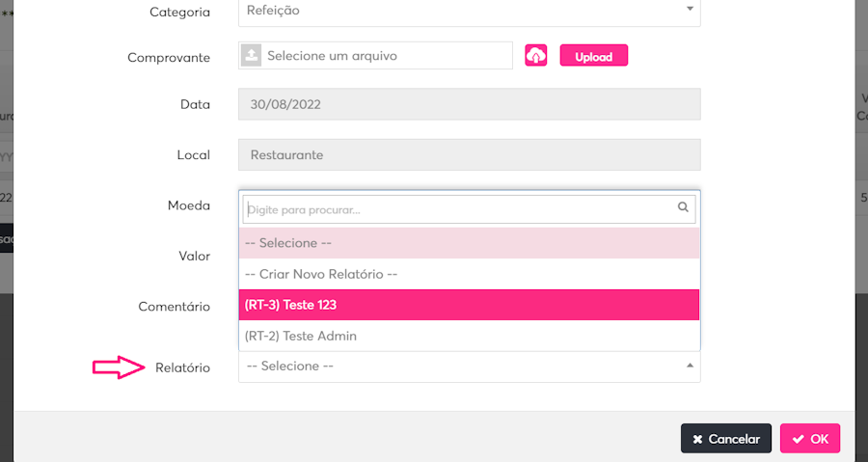The height and width of the screenshot is (462, 868).
Task: Click the Cancelar button
Action: [725, 439]
